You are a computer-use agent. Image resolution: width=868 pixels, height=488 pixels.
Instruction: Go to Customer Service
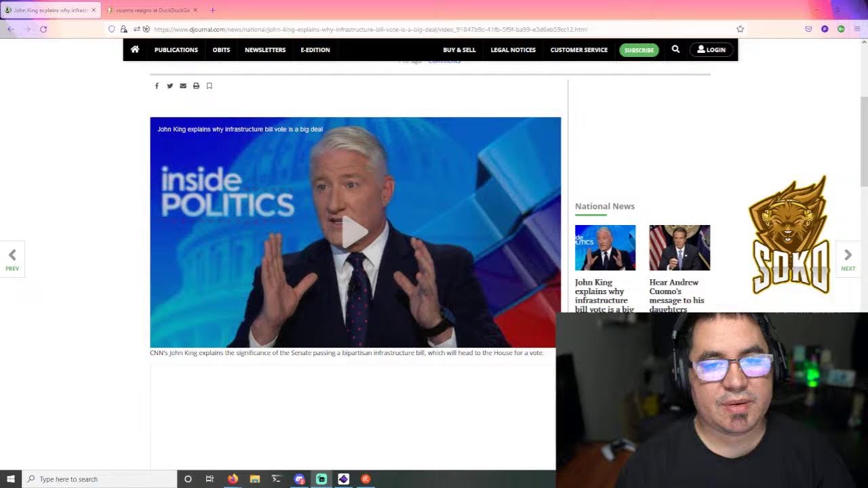(578, 49)
